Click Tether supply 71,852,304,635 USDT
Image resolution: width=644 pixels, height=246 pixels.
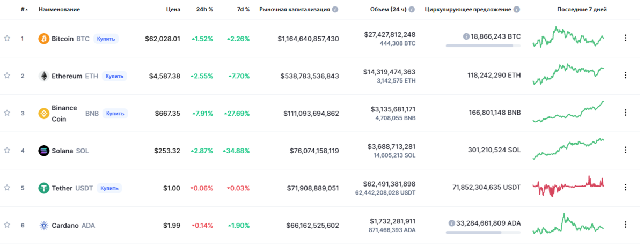click(487, 188)
